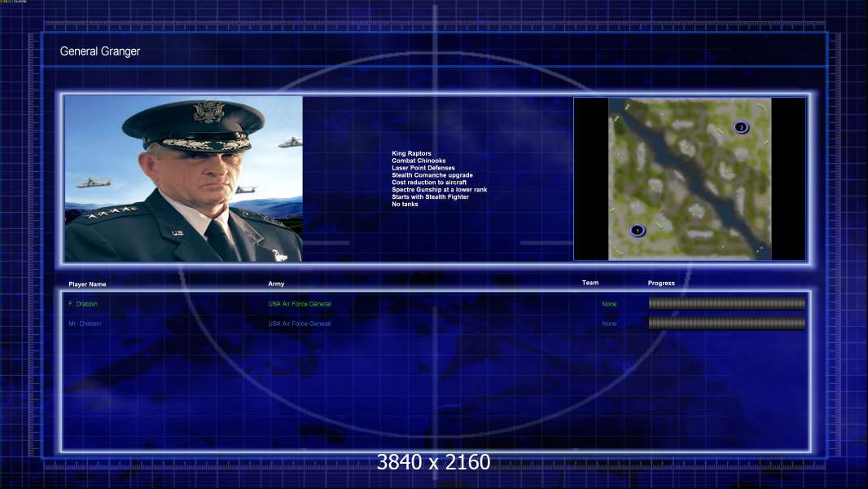868x489 pixels.
Task: Click start position marker 2 on map
Action: pos(741,127)
